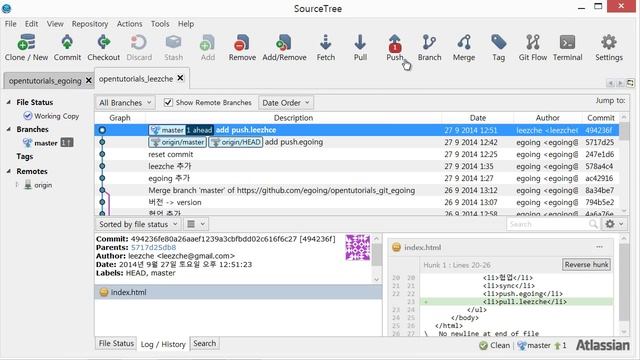
Task: Click the Reverse hunk button
Action: coord(587,264)
